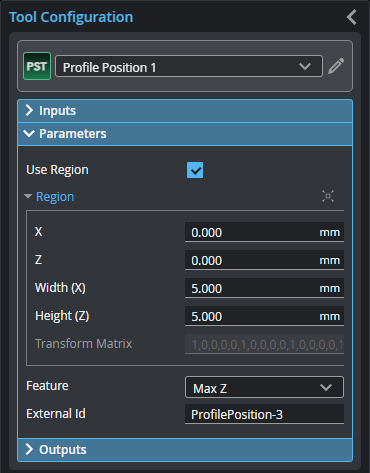Expand the Inputs section
The image size is (370, 473).
[x=185, y=111]
